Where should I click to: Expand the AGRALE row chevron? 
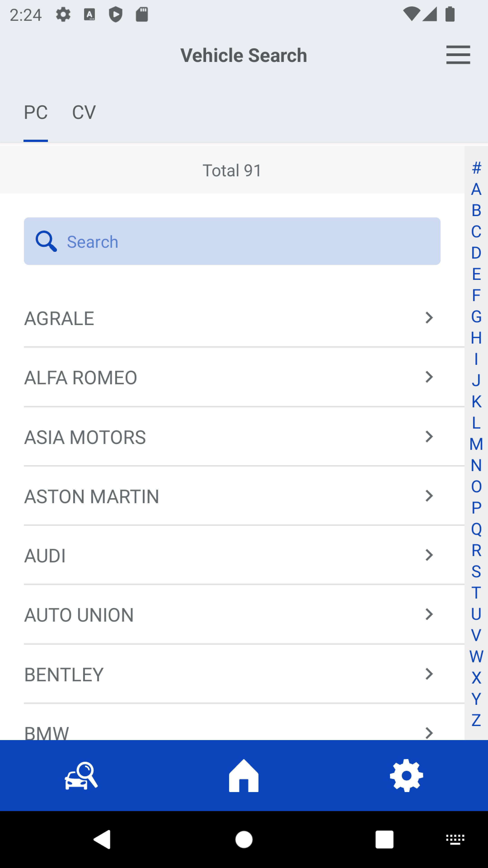pos(429,318)
